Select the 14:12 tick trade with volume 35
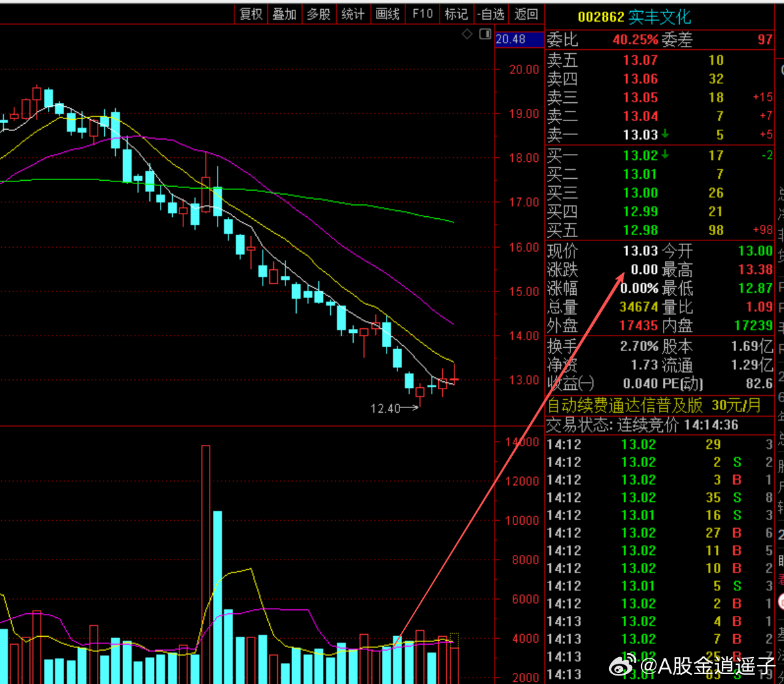Image resolution: width=784 pixels, height=684 pixels. pyautogui.click(x=660, y=497)
